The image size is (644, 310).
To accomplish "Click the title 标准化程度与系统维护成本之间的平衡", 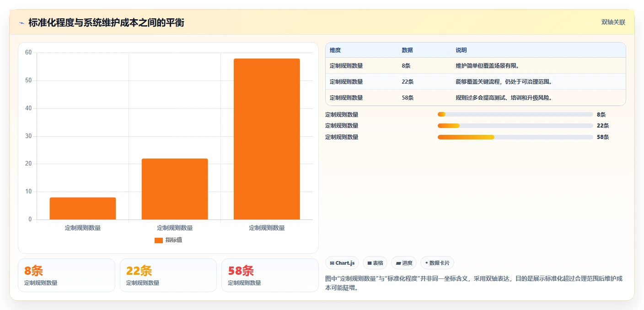I will click(x=106, y=22).
